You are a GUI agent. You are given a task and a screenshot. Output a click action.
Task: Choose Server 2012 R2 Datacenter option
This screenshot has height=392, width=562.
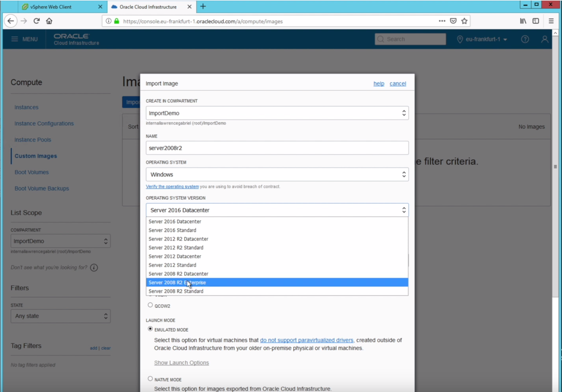(x=277, y=239)
